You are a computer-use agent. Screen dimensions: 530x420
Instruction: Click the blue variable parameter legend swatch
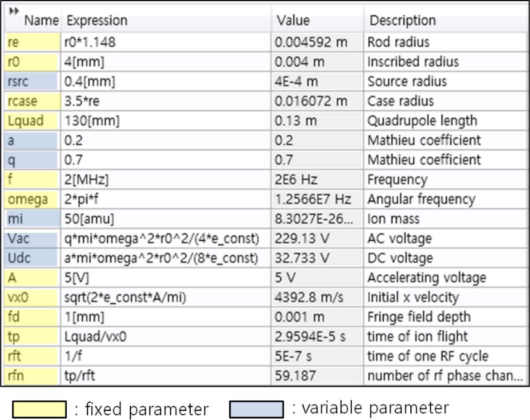[x=257, y=409]
